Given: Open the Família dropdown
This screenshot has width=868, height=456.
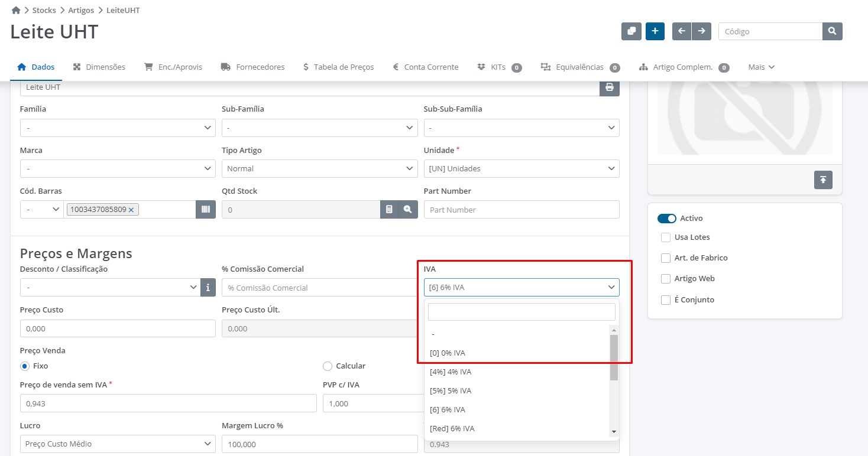Looking at the screenshot, I should click(x=117, y=128).
